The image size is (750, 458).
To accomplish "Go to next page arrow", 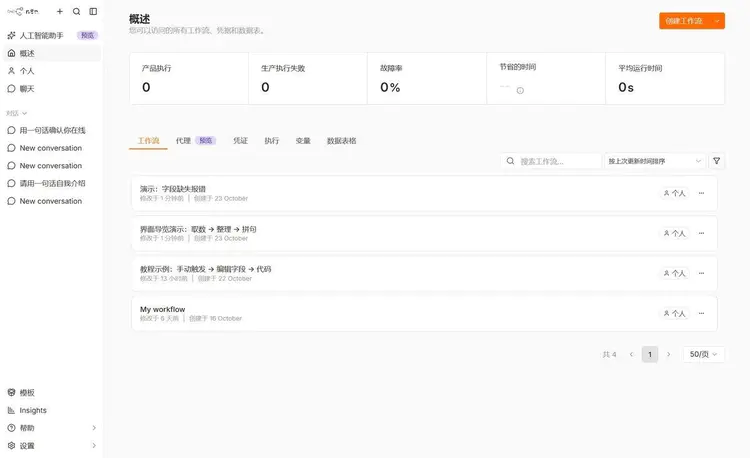I will click(669, 354).
